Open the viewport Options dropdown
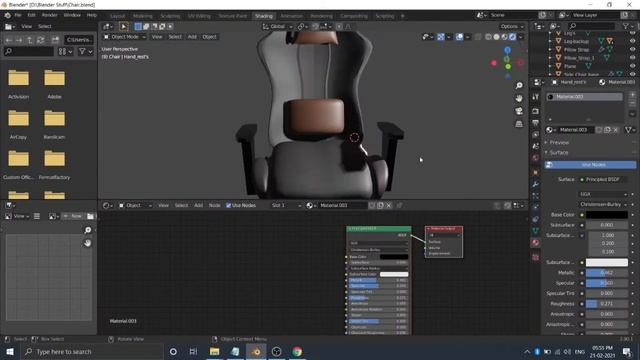 (x=511, y=27)
